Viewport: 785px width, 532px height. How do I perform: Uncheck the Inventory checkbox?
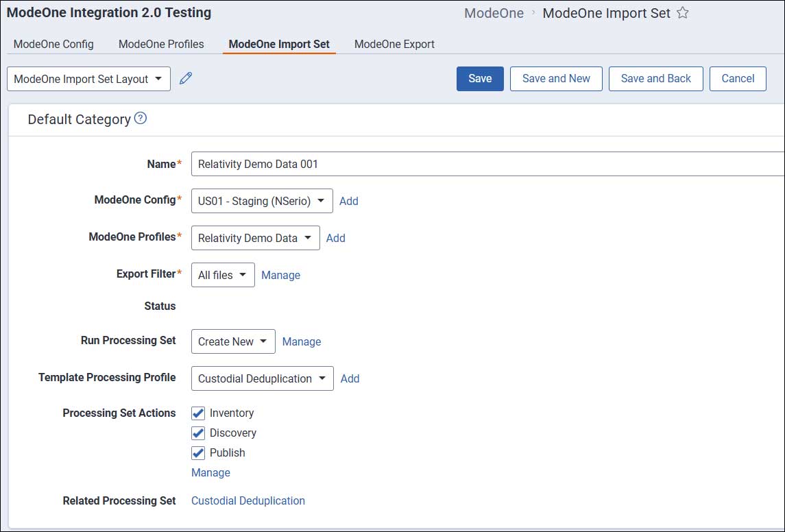pos(198,413)
